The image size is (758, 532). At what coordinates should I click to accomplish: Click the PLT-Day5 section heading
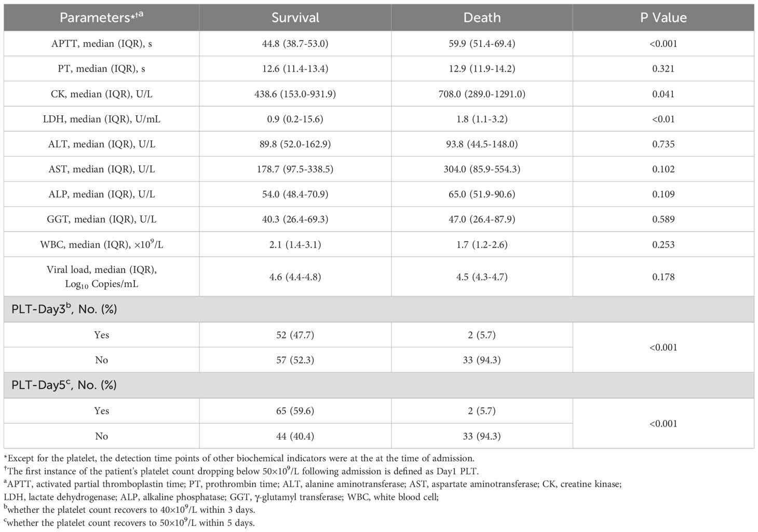click(64, 385)
